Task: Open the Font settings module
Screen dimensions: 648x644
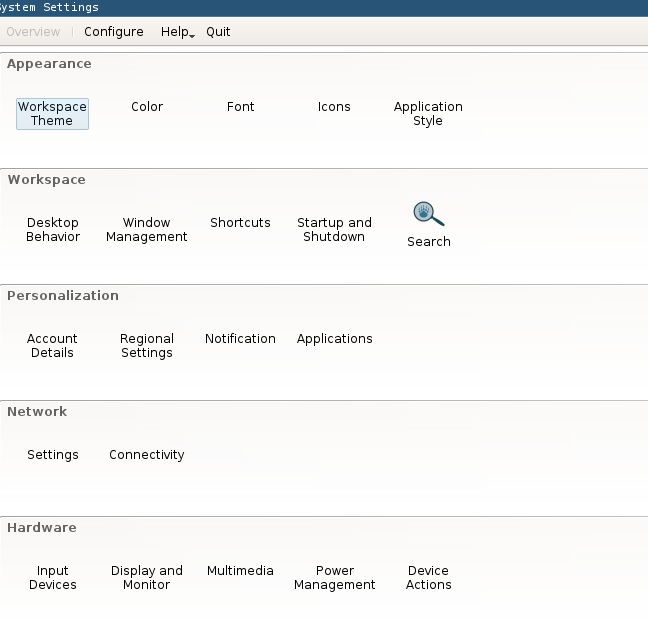Action: [x=240, y=107]
